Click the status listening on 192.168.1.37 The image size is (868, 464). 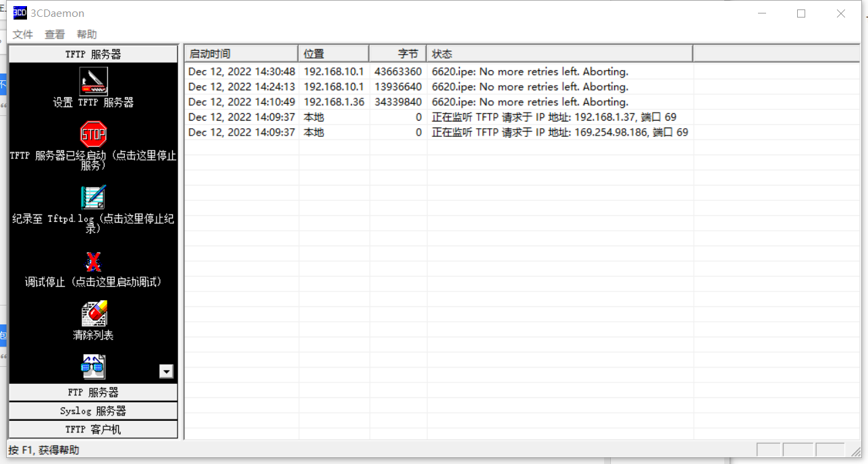[554, 117]
